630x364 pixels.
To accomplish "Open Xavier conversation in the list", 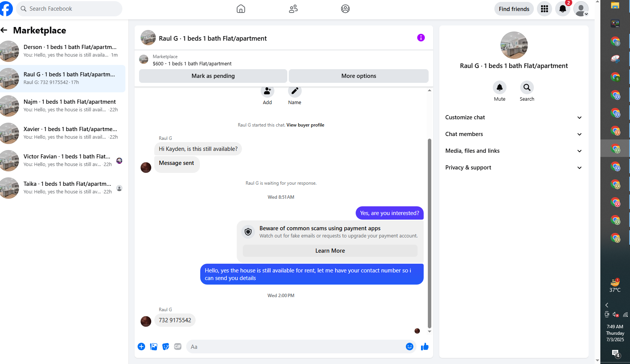I will (x=63, y=133).
